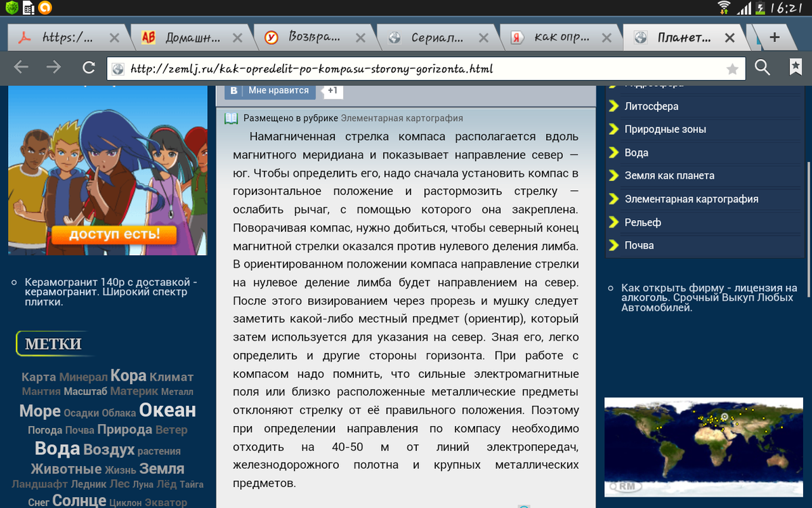
Task: Select the 'Карта' tag
Action: pyautogui.click(x=39, y=377)
